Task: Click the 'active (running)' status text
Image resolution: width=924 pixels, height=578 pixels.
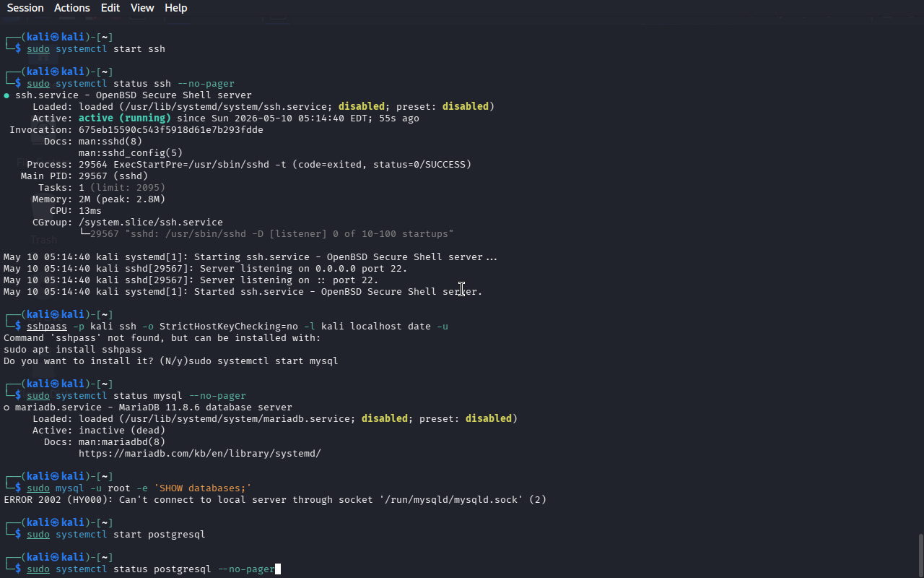Action: point(125,118)
